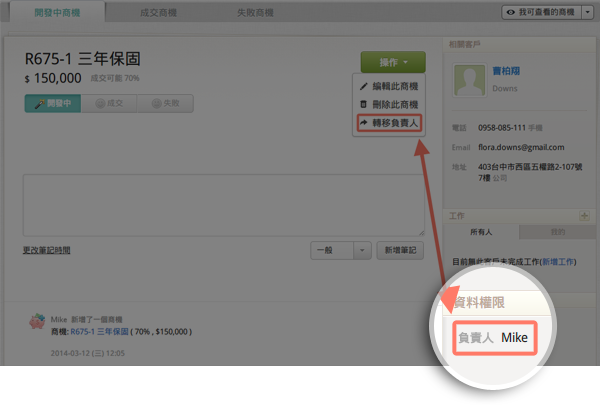Choose 編輯此商機 from the menu
600x405 pixels.
(389, 86)
